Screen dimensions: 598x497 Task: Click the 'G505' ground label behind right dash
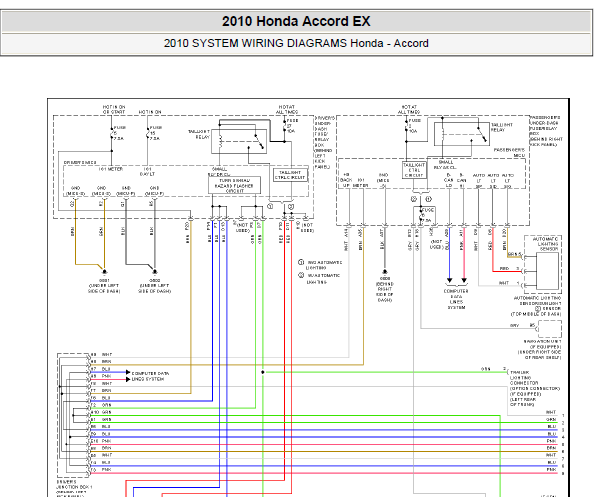point(384,278)
